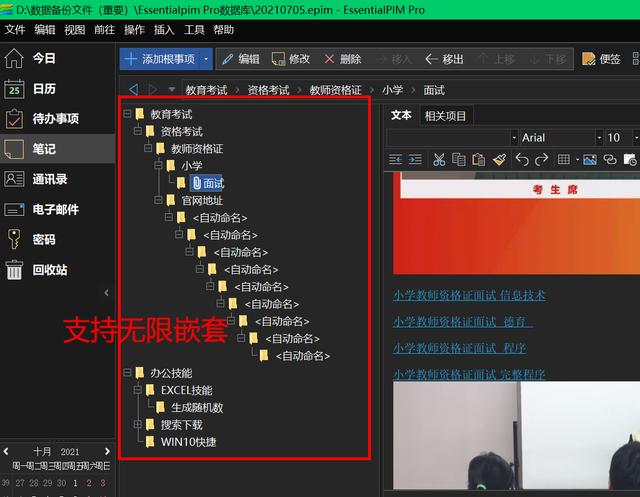Click the Delete (删除) toolbar button
The width and height of the screenshot is (640, 497).
pos(342,59)
